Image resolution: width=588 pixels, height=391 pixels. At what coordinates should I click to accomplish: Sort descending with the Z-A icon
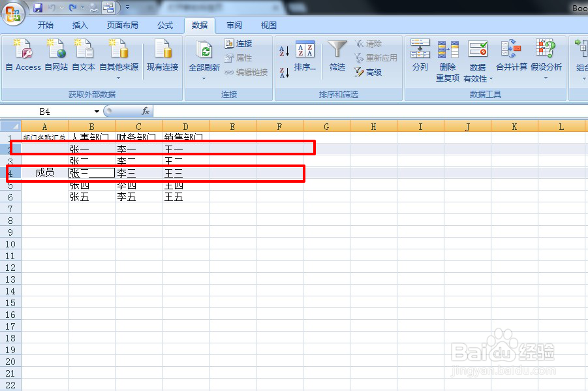285,72
